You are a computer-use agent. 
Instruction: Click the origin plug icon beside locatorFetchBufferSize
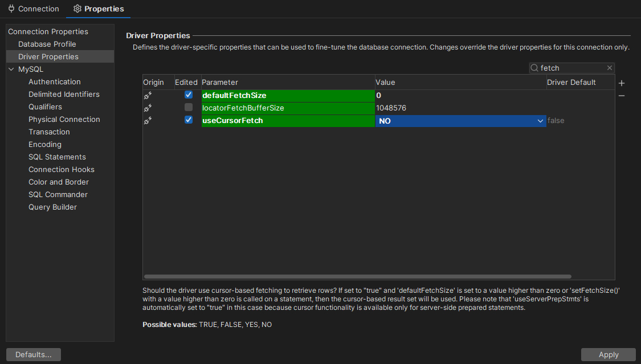coord(148,108)
